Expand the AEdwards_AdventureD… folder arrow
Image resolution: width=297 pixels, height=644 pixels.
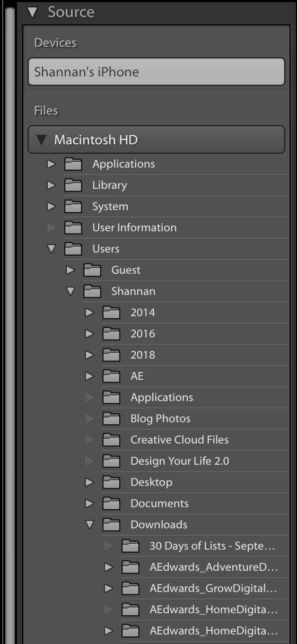point(108,567)
